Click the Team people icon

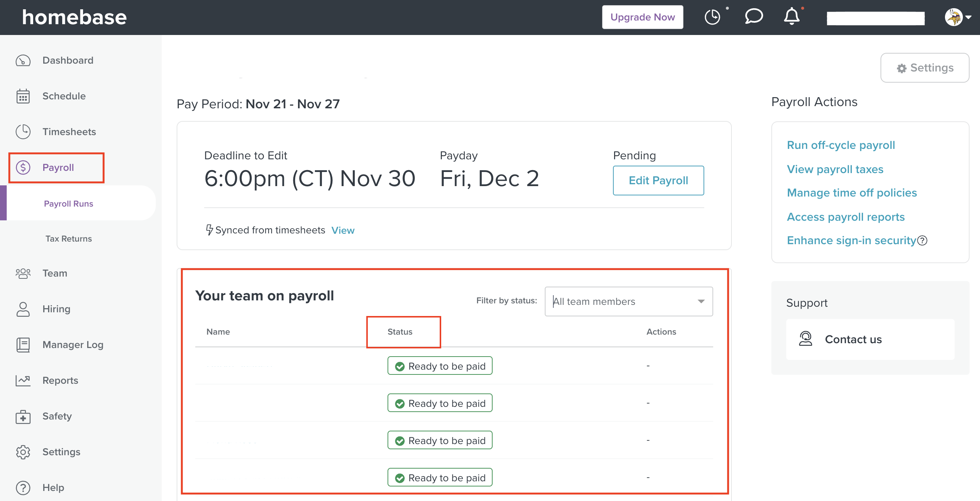[x=23, y=273]
